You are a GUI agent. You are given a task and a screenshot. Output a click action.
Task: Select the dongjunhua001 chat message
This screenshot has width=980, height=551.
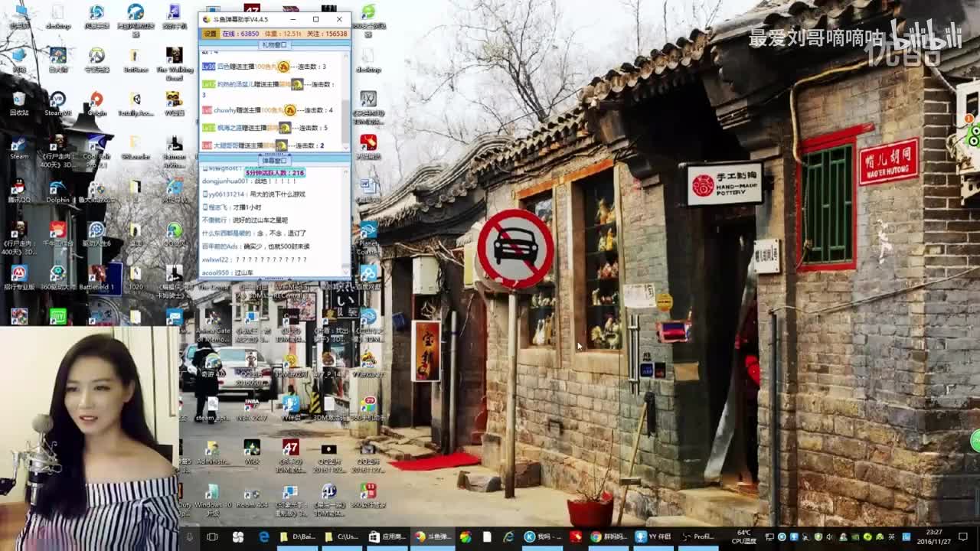[x=249, y=181]
